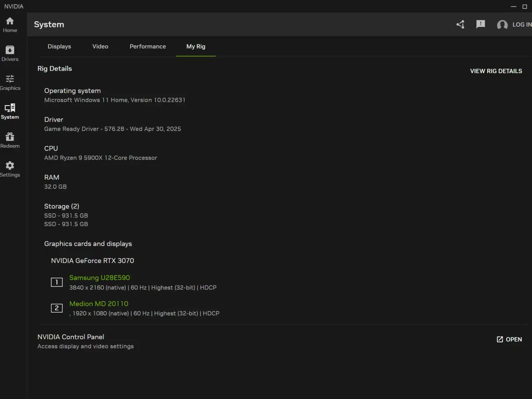Click the NVIDIA title bar label
The width and height of the screenshot is (532, 399).
(x=14, y=6)
